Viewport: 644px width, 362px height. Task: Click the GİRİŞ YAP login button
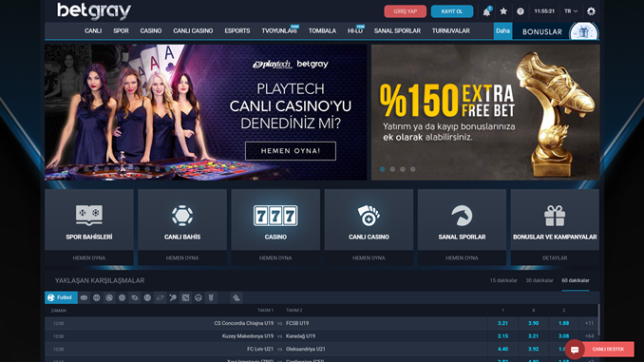click(x=405, y=11)
